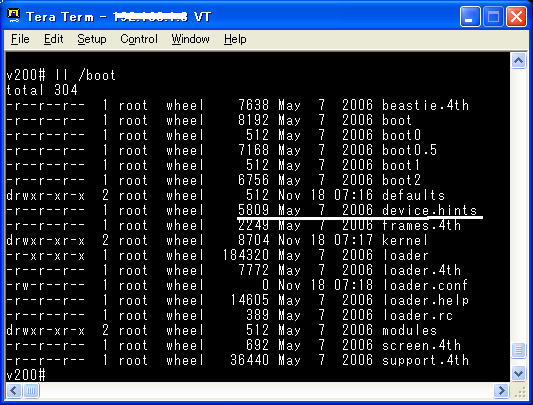Open the Control menu

139,39
